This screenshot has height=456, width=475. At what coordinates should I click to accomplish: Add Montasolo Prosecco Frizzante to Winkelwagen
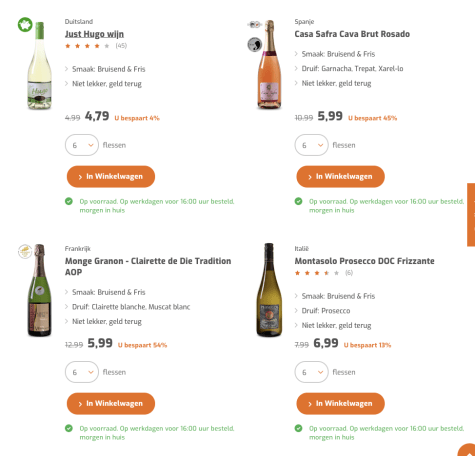(x=340, y=404)
